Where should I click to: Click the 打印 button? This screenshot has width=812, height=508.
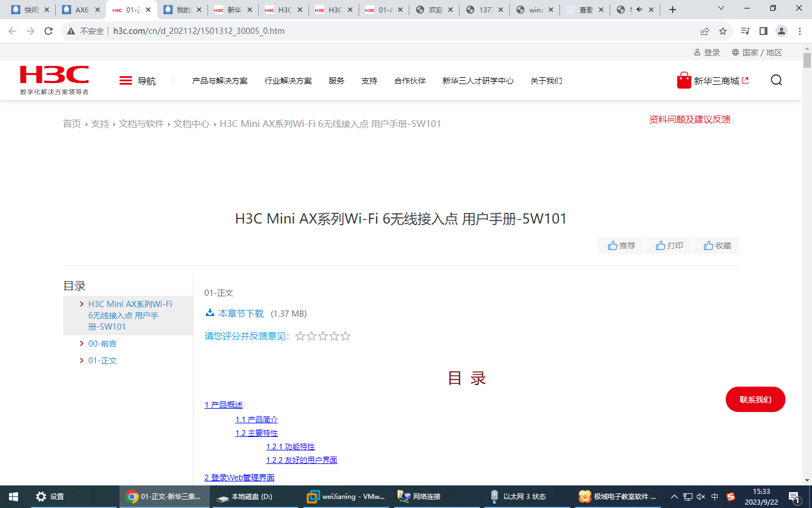click(669, 246)
